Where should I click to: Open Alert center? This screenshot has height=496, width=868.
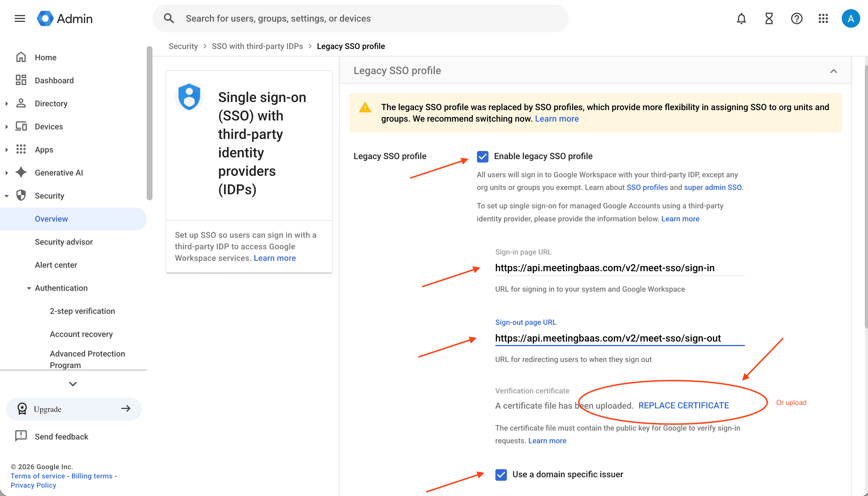pyautogui.click(x=56, y=265)
